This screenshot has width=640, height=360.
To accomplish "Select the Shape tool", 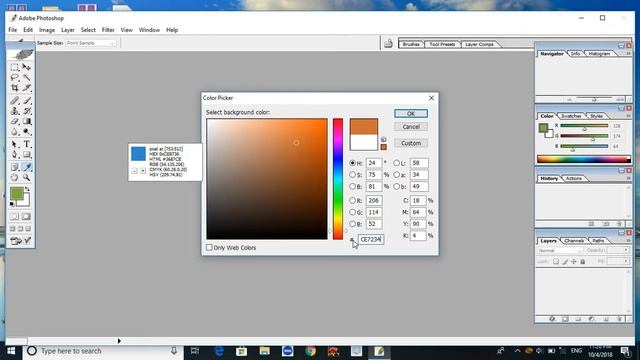I will [x=27, y=155].
